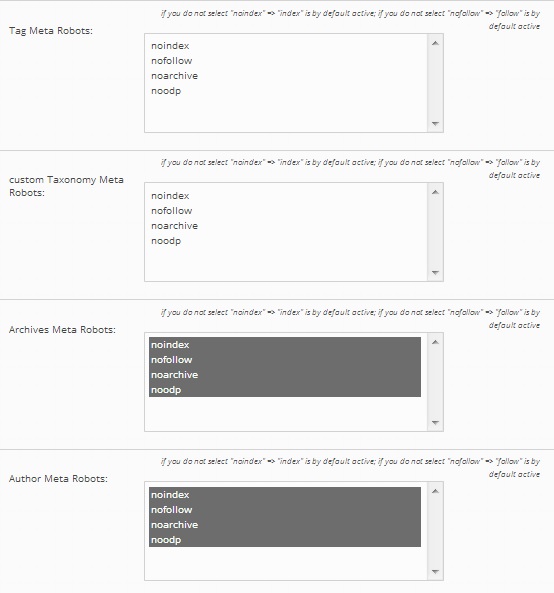Click scroll up arrow of Author Meta Robots list

point(435,491)
